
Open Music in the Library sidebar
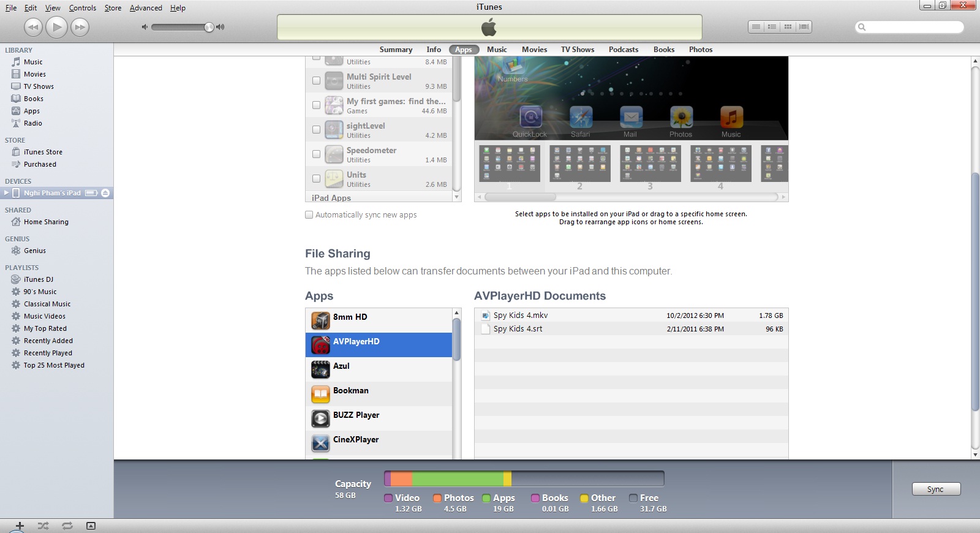[x=33, y=62]
